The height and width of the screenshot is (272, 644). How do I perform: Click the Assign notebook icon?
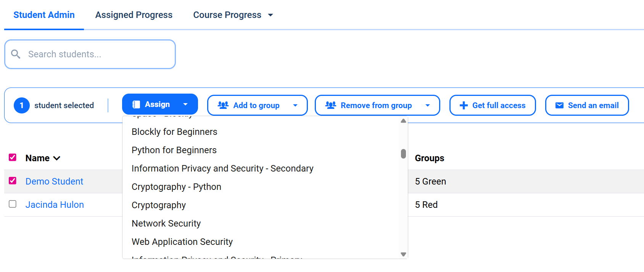click(136, 104)
